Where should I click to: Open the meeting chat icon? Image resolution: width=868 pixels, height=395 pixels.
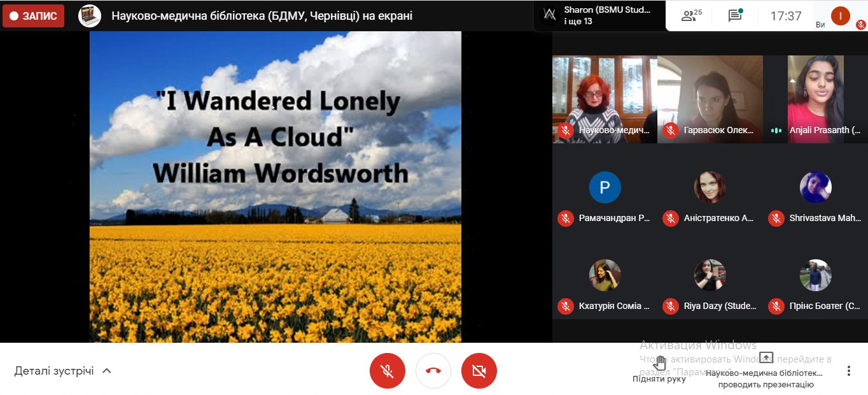[x=735, y=16]
